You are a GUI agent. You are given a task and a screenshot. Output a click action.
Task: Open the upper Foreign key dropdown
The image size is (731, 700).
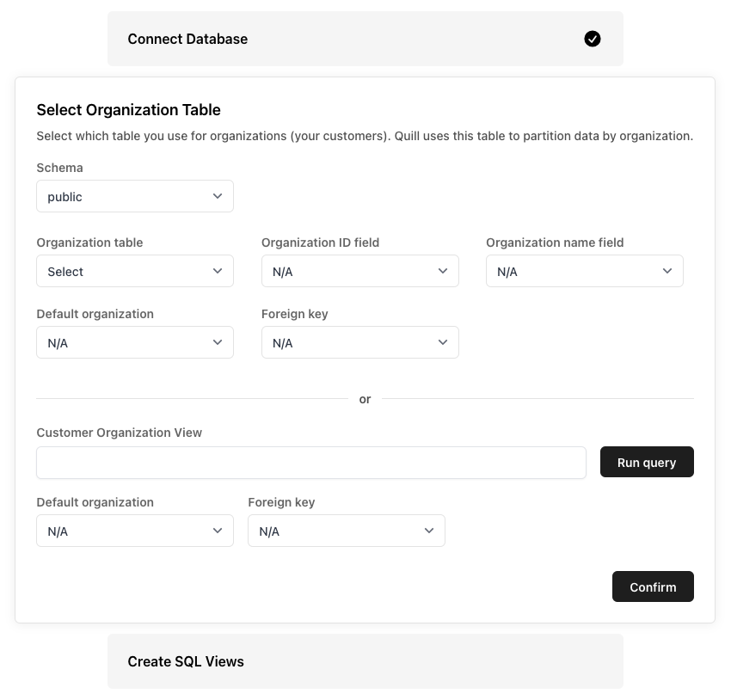point(359,343)
